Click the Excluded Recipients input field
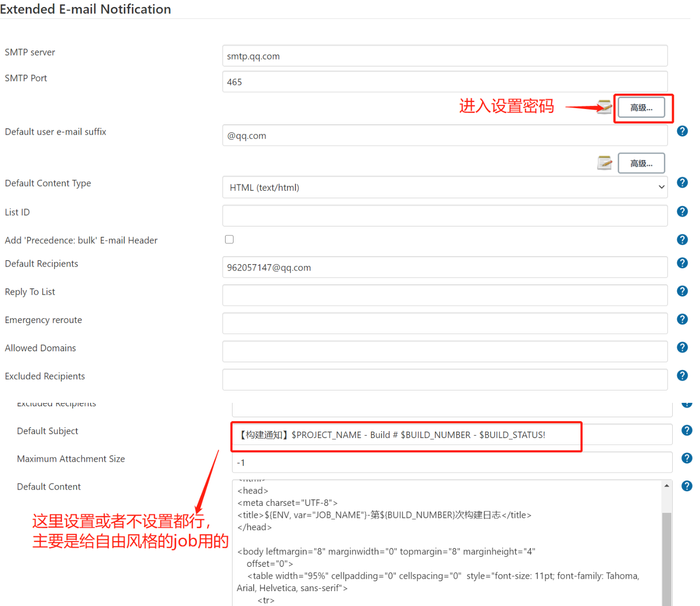Screen dimensions: 700x606 pyautogui.click(x=445, y=380)
